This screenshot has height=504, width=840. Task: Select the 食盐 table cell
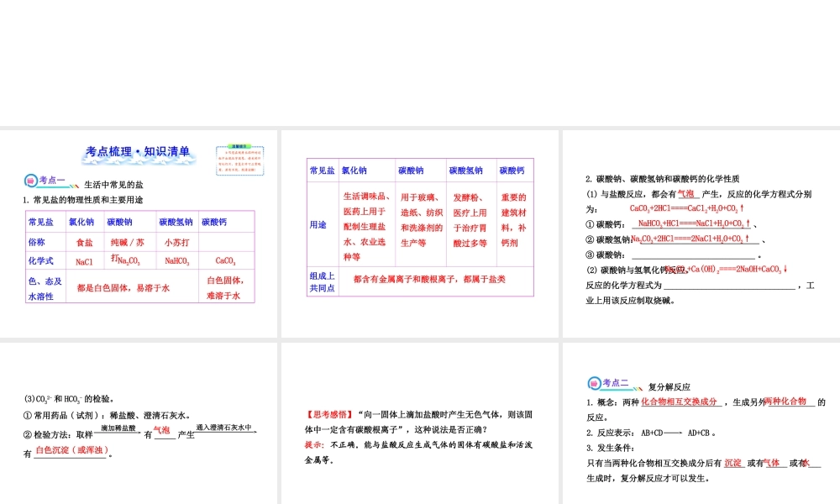[x=84, y=242]
